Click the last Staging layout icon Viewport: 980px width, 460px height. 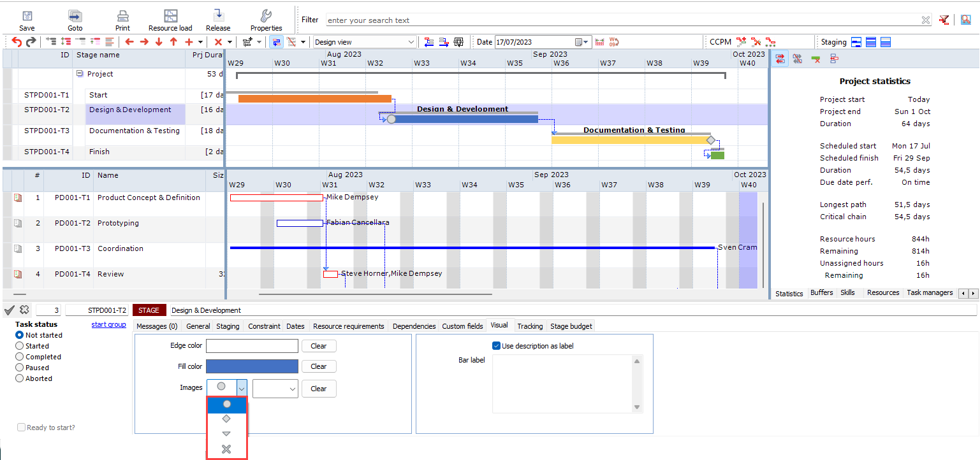click(x=885, y=42)
